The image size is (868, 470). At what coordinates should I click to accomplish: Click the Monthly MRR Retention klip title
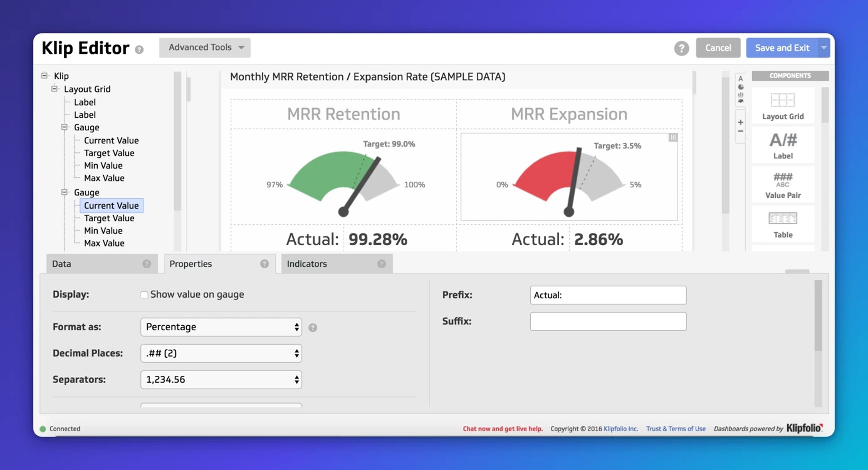pyautogui.click(x=368, y=77)
